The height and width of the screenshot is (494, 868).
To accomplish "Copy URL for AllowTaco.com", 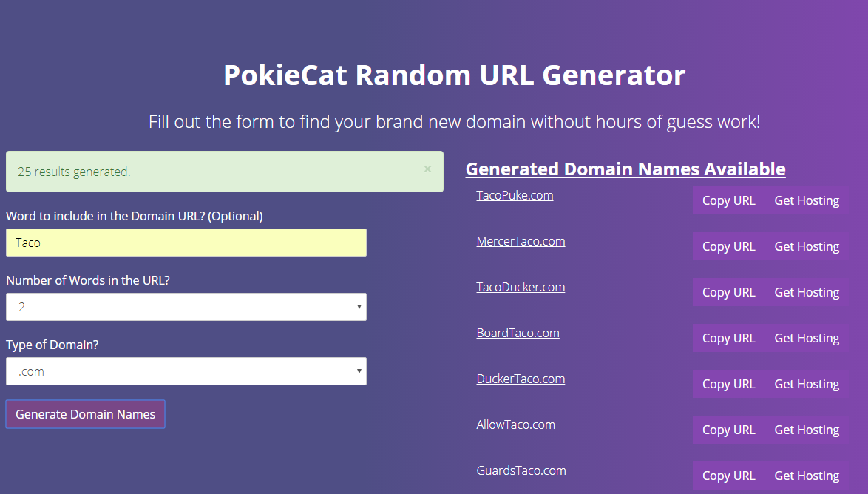I will (x=728, y=430).
